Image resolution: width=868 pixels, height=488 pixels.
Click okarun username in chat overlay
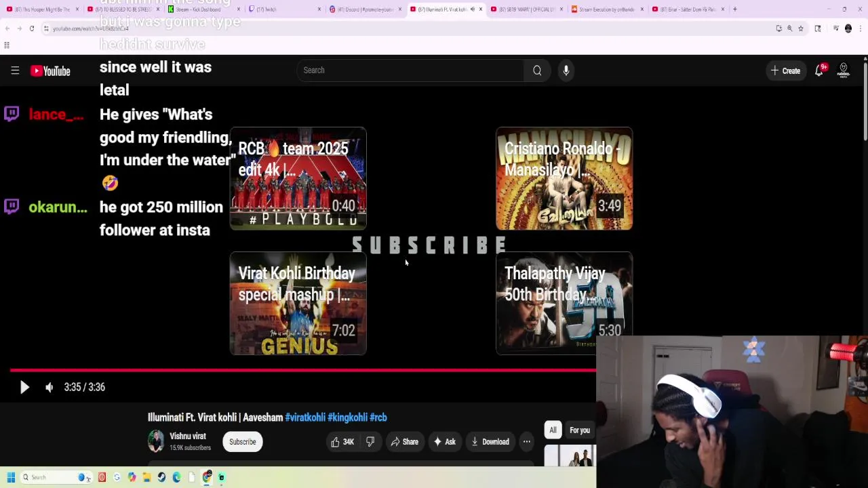pos(58,207)
